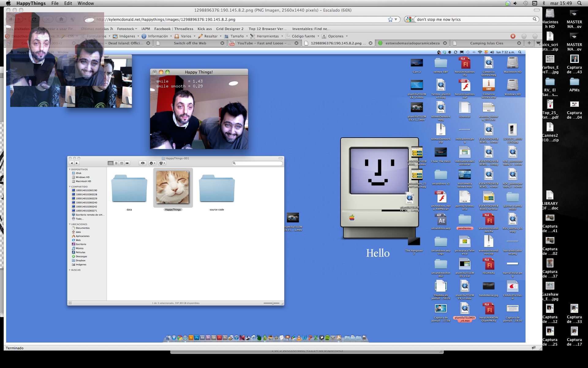The image size is (588, 368).
Task: Expand the Imágenes developer toolbar menu
Action: coord(127,36)
